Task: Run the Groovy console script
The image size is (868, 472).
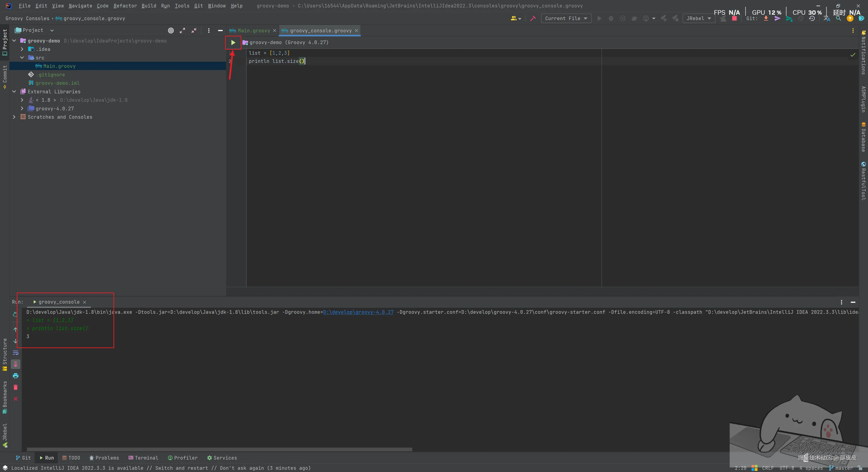Action: point(233,42)
